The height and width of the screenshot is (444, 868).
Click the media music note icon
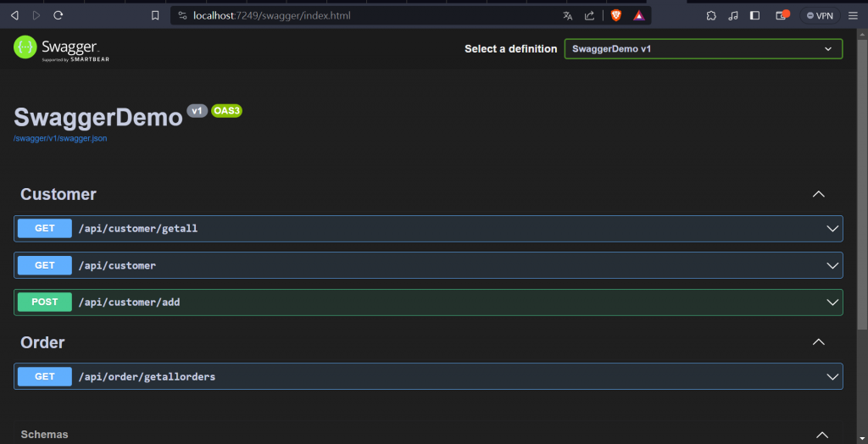733,15
